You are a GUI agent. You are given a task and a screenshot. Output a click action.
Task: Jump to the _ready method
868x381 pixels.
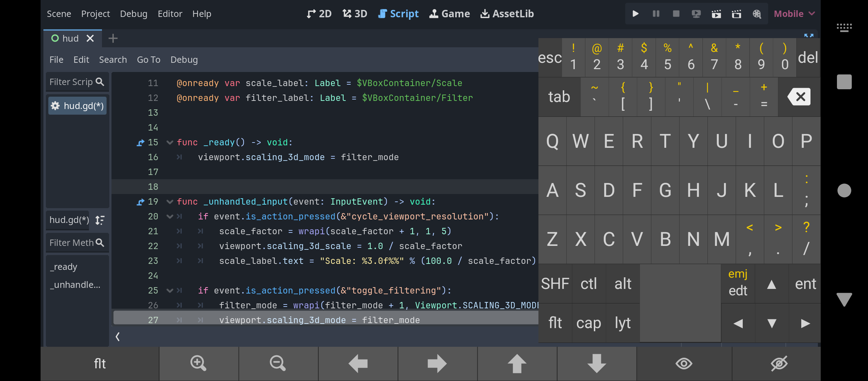tap(64, 267)
